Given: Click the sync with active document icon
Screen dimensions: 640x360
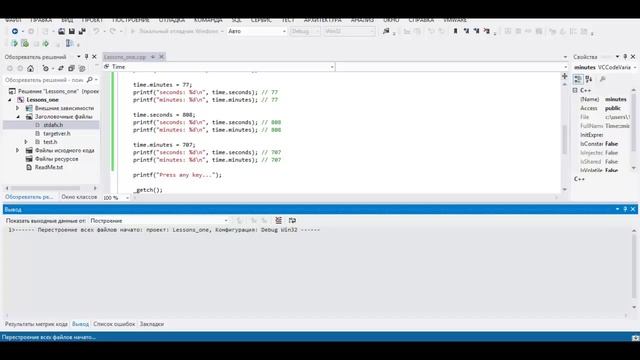Looking at the screenshot, I should [x=61, y=68].
